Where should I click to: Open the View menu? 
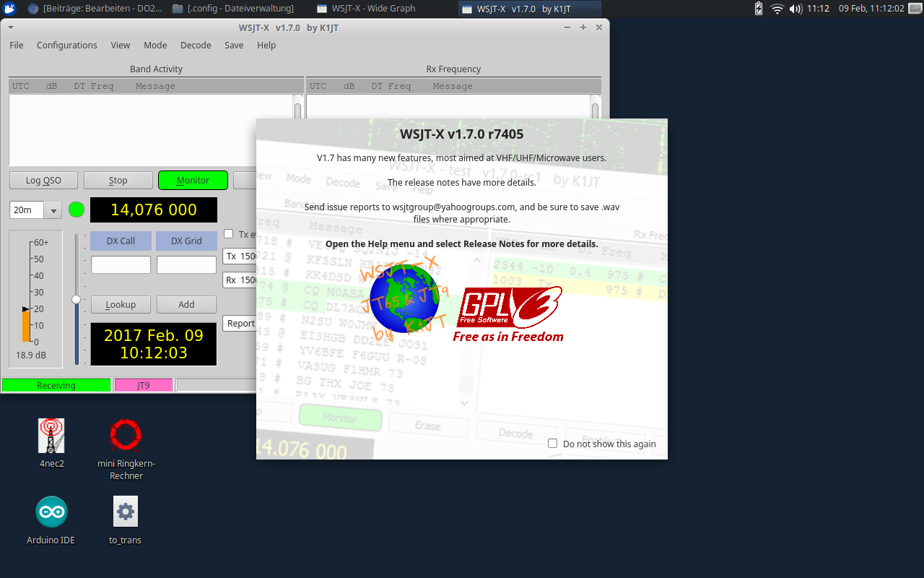121,45
